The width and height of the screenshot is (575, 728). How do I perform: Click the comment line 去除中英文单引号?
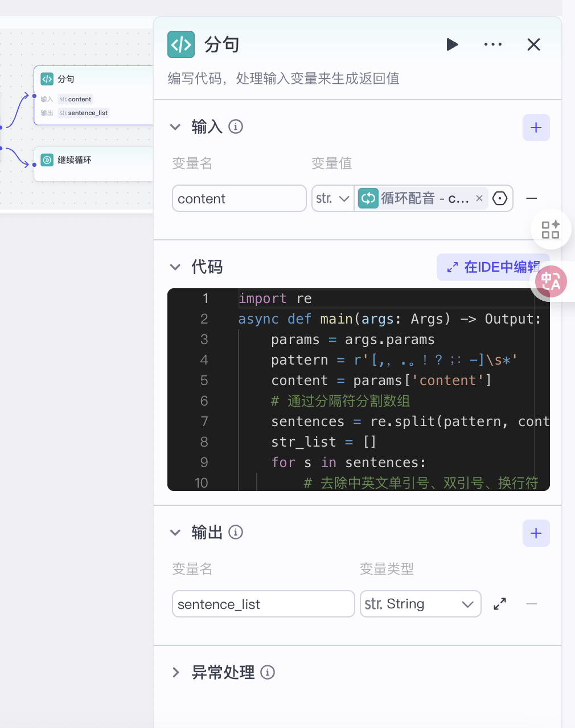421,483
